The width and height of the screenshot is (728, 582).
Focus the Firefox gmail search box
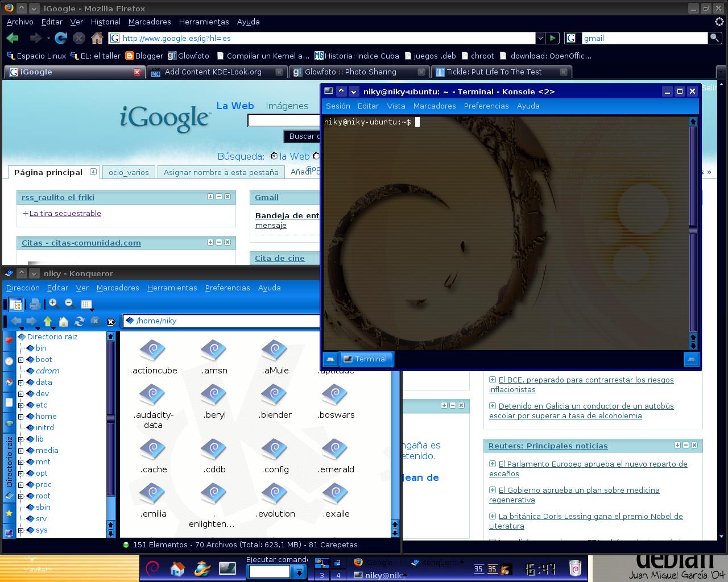coord(644,38)
